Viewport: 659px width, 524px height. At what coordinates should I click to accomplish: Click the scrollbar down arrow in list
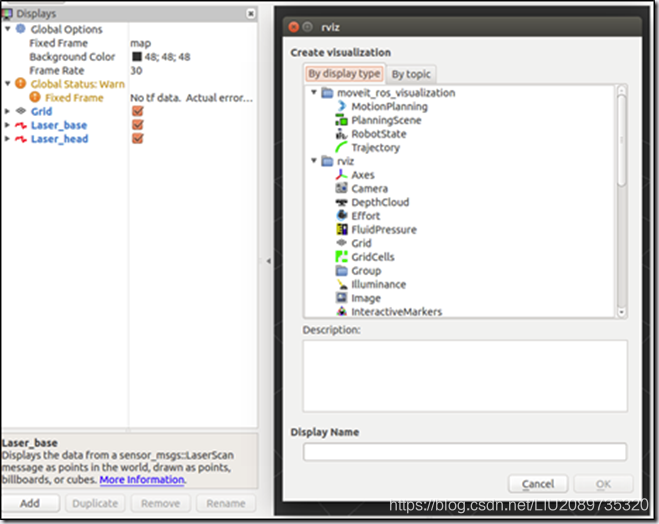622,312
